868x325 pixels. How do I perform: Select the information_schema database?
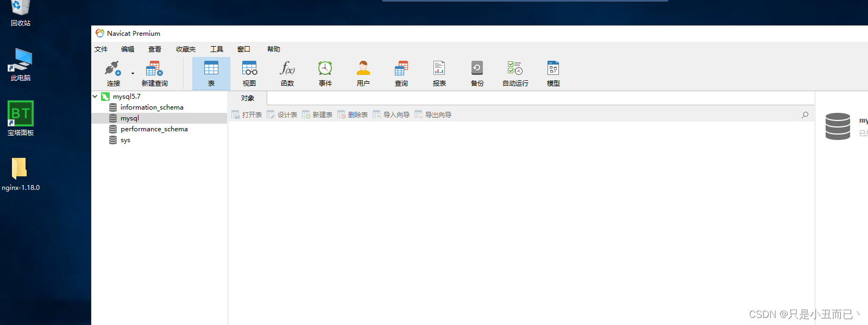[152, 107]
